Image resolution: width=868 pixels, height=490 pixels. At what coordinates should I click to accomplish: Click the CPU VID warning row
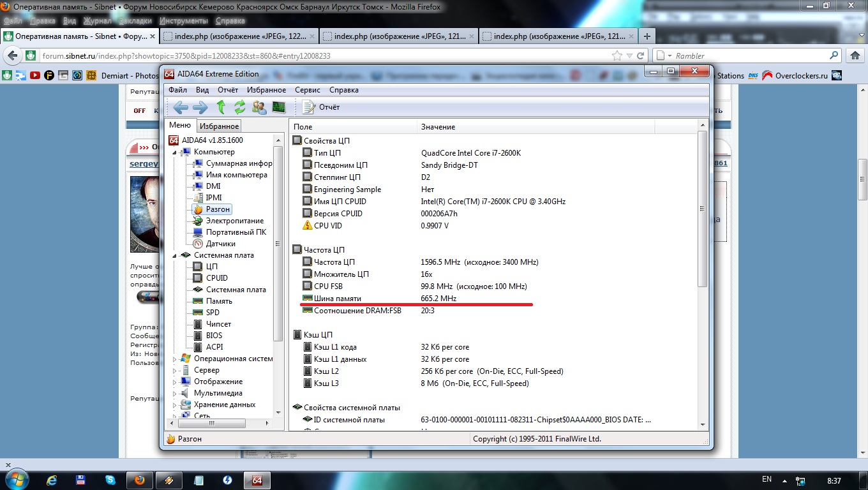coord(493,226)
